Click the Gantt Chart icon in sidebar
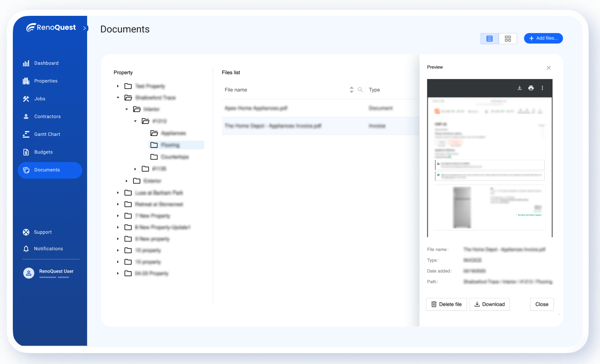Viewport: 600px width, 364px height. pyautogui.click(x=26, y=134)
